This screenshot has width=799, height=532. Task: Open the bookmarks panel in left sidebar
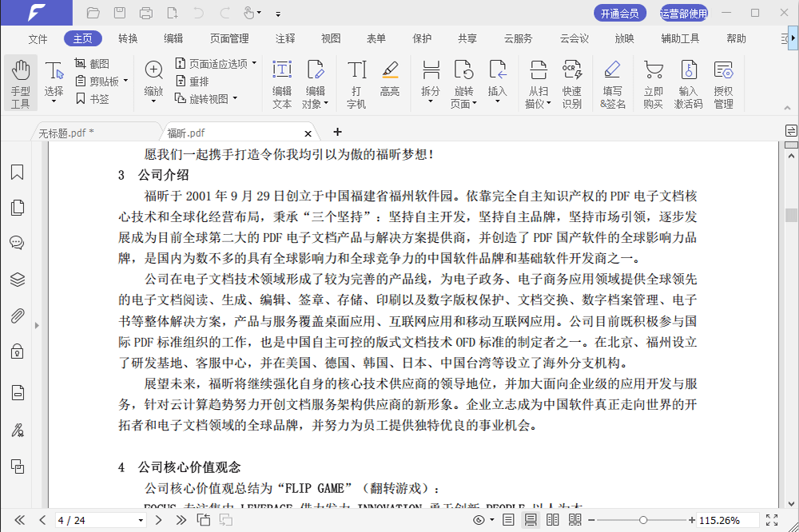coord(18,173)
